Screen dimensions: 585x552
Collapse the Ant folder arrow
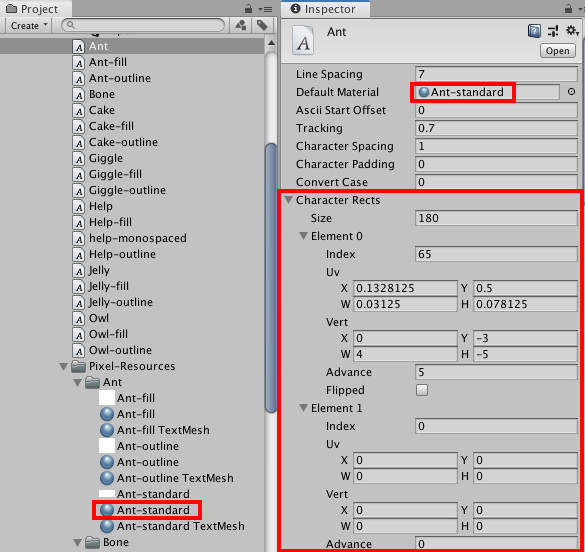click(78, 383)
